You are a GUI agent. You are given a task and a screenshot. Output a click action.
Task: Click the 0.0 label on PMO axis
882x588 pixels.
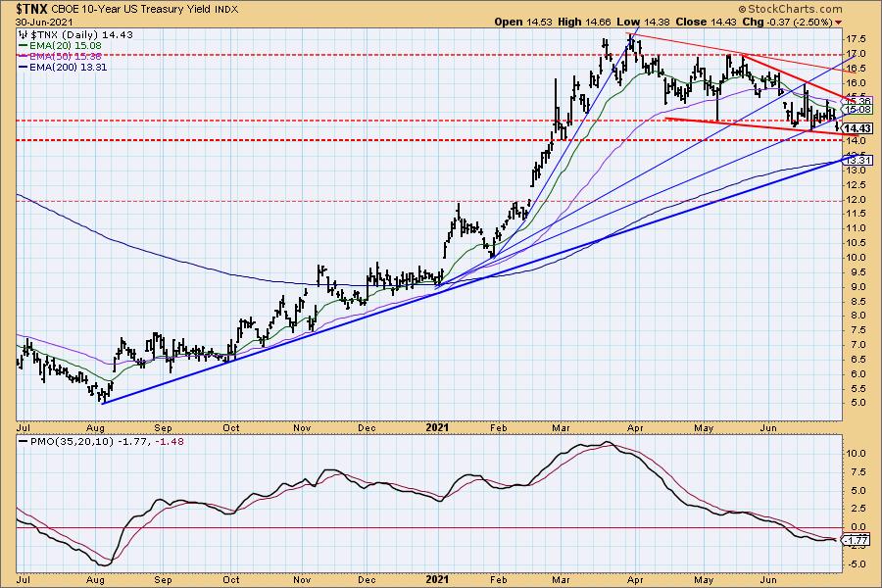tap(857, 528)
